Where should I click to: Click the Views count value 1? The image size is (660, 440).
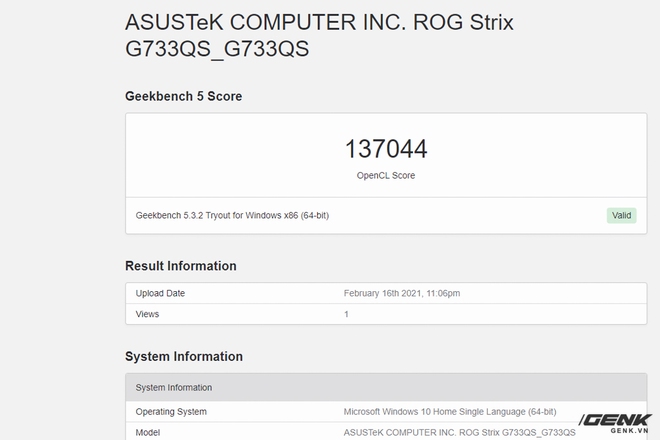point(346,314)
